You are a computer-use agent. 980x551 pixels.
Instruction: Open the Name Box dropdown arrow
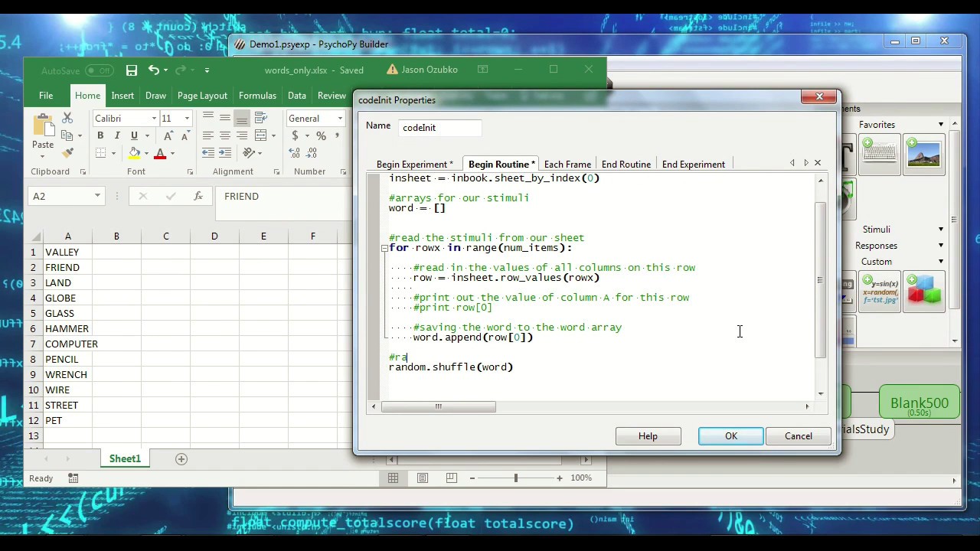(x=97, y=197)
